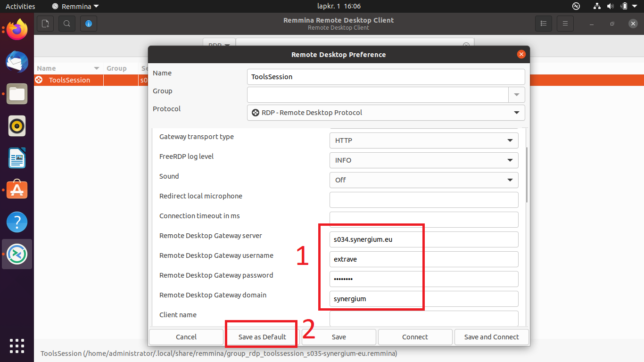The height and width of the screenshot is (362, 644).
Task: Show applications grid
Action: coord(17,346)
